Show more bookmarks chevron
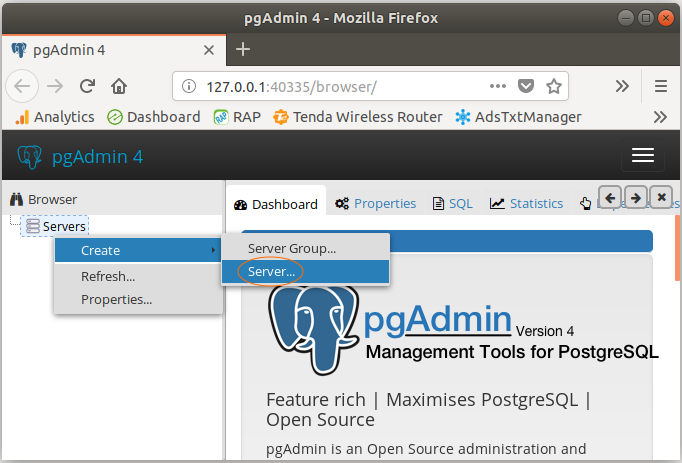 [x=660, y=117]
